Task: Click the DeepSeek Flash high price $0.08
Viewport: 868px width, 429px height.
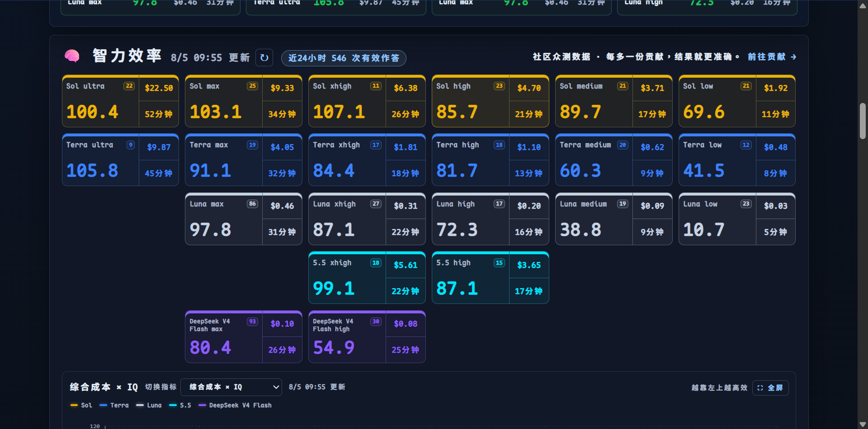Action: tap(406, 324)
